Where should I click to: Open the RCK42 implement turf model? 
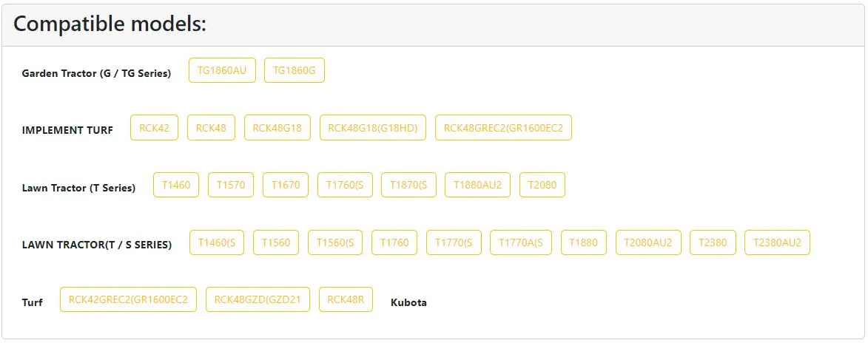[154, 127]
